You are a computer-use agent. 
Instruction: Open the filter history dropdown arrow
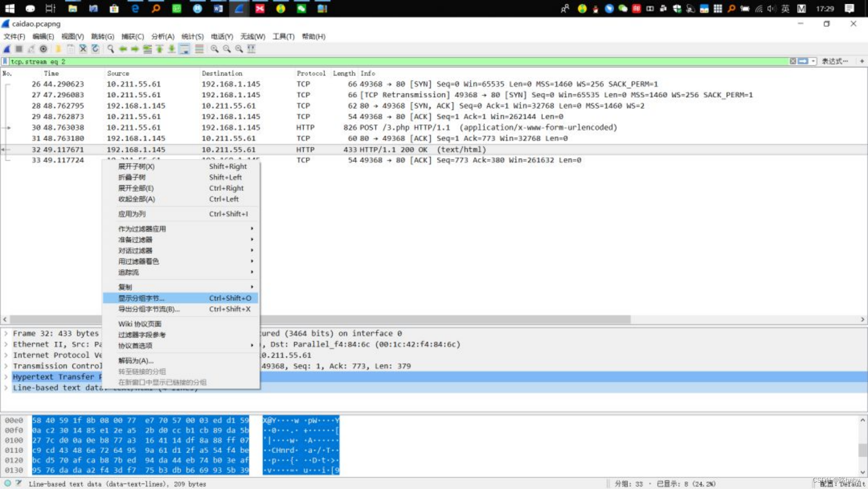(813, 62)
